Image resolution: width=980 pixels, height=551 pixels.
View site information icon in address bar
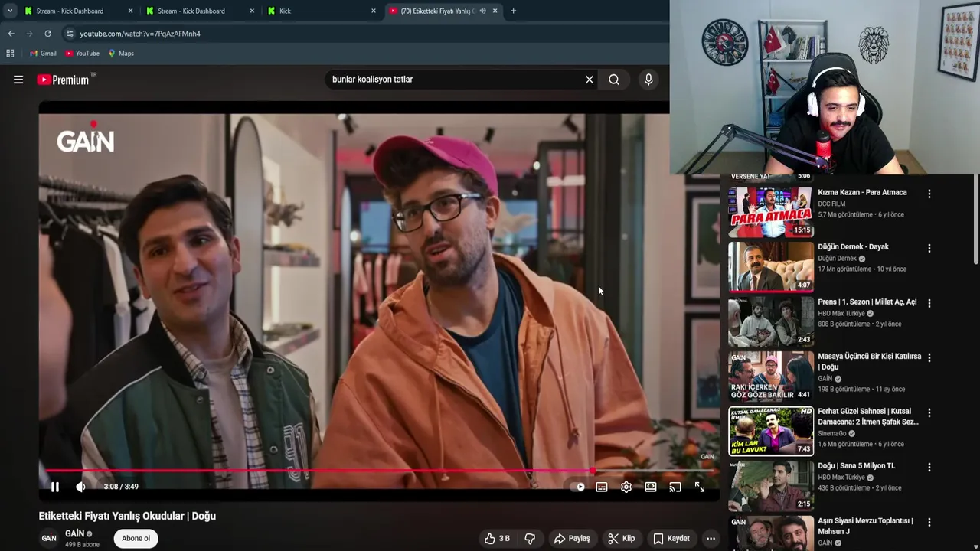pos(70,34)
